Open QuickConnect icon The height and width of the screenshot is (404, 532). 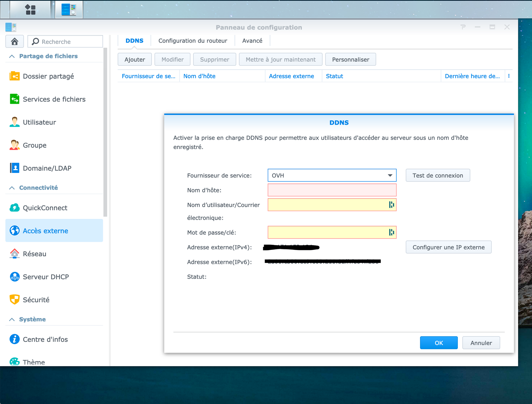[x=14, y=208]
